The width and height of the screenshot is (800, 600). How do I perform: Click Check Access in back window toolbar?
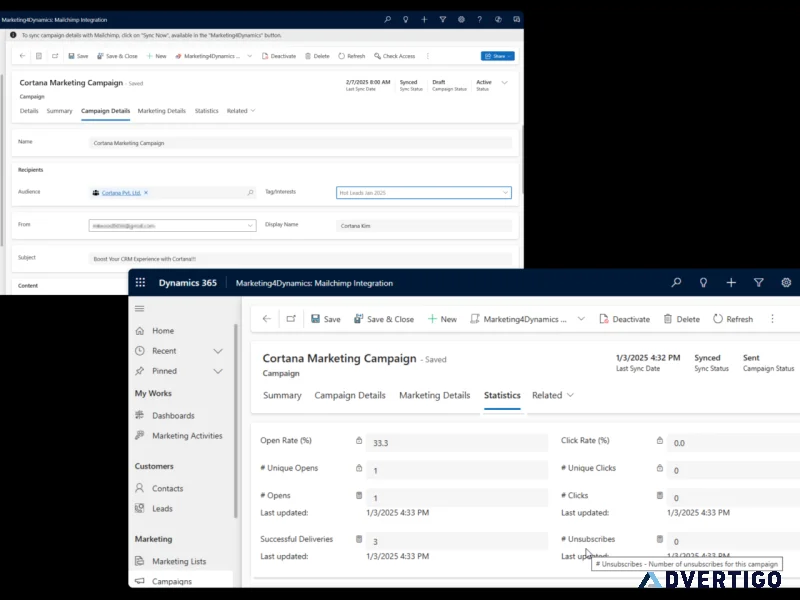394,56
